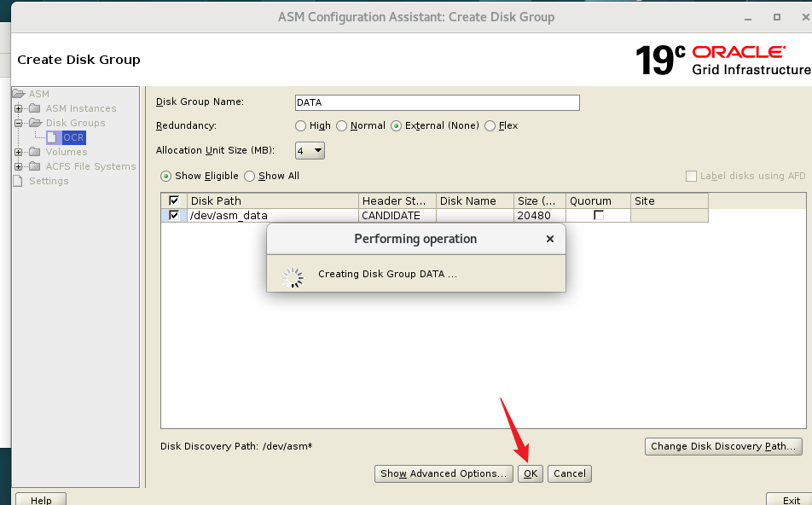The height and width of the screenshot is (505, 812).
Task: Sort by the Site column header
Action: (x=669, y=201)
